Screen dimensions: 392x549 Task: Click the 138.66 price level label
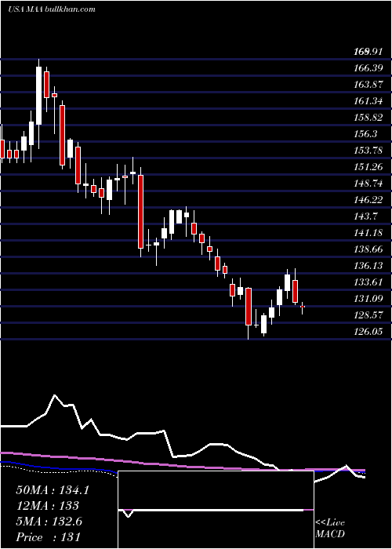click(368, 249)
